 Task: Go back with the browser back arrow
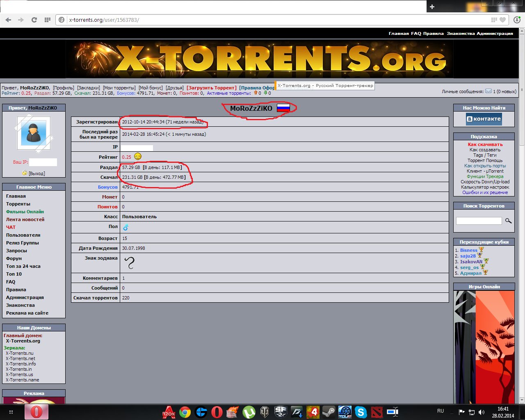pos(9,20)
